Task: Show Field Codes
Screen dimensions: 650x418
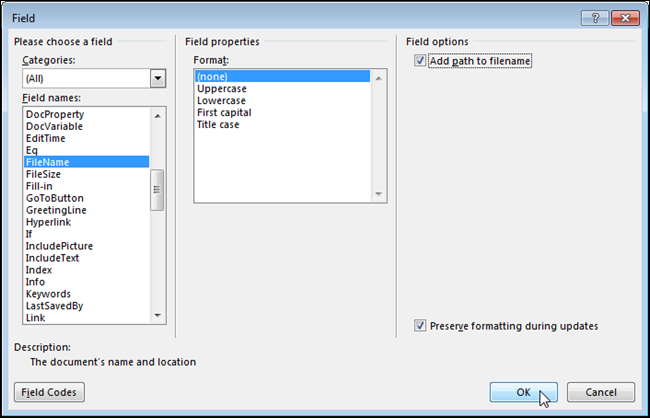Action: point(49,392)
